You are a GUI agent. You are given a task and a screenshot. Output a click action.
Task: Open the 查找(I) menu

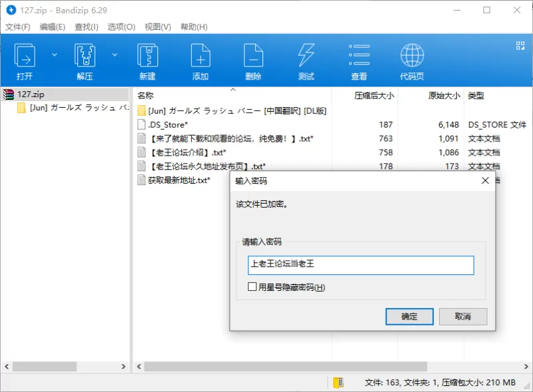tap(87, 27)
